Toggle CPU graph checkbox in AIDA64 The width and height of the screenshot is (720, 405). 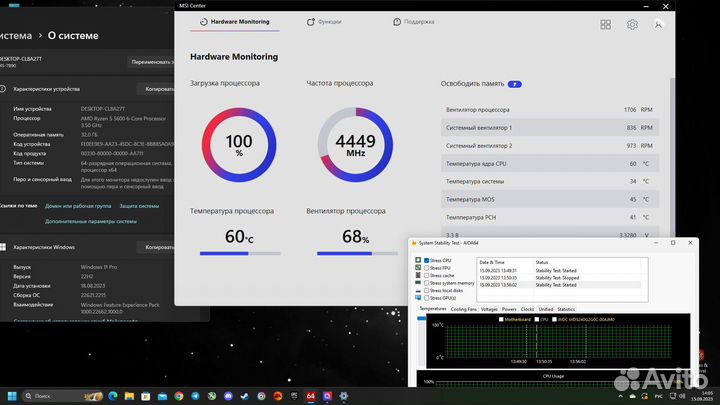pyautogui.click(x=537, y=319)
